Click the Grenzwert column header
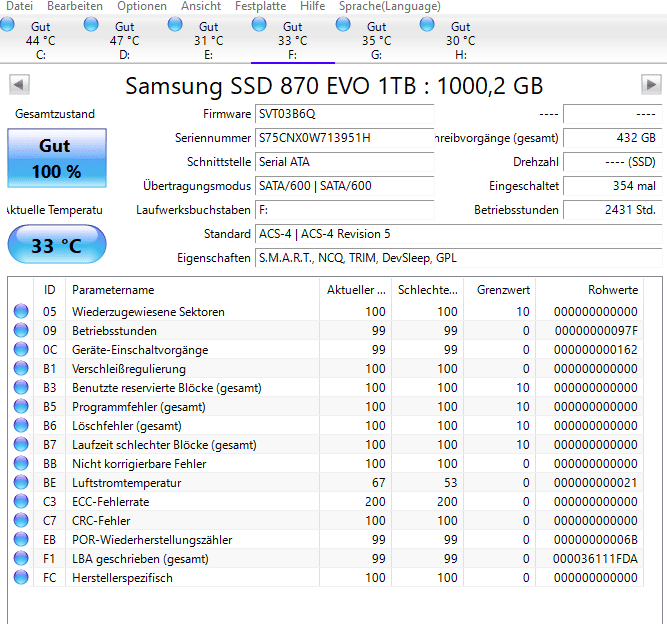Screen dimensions: 667x624 point(499,290)
